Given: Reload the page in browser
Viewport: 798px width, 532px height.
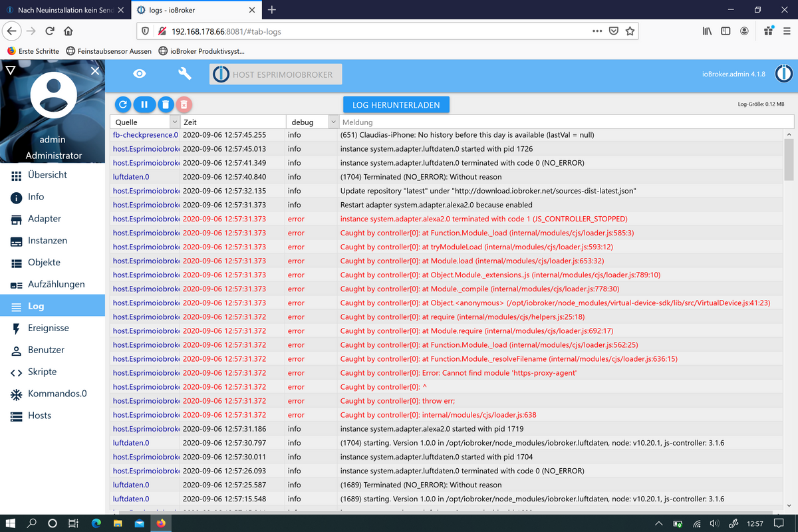Looking at the screenshot, I should tap(50, 31).
